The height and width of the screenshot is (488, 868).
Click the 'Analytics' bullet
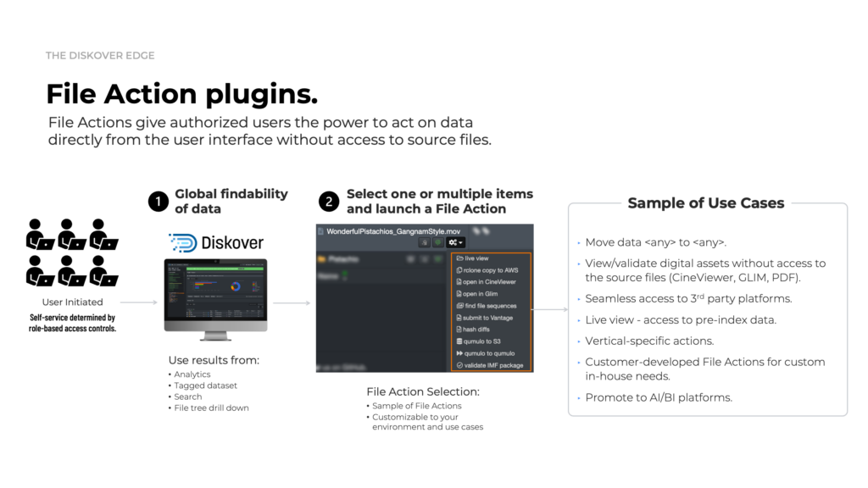click(192, 374)
